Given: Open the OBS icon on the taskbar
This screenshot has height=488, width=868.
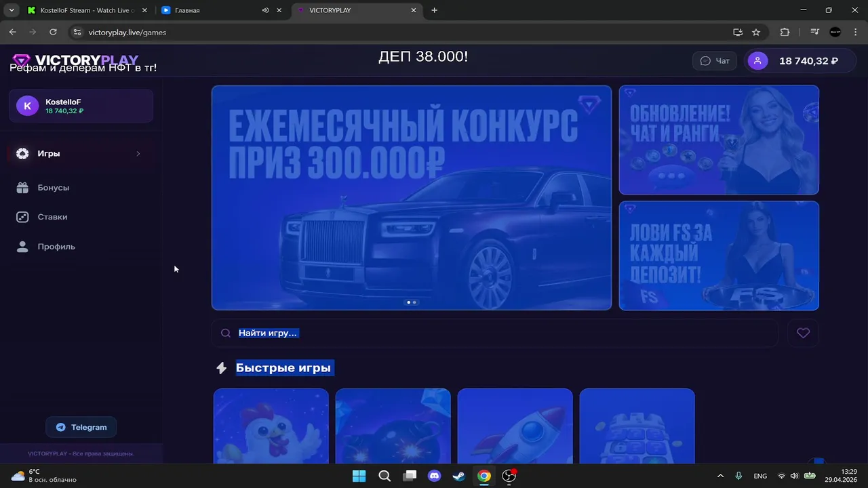Looking at the screenshot, I should tap(509, 476).
